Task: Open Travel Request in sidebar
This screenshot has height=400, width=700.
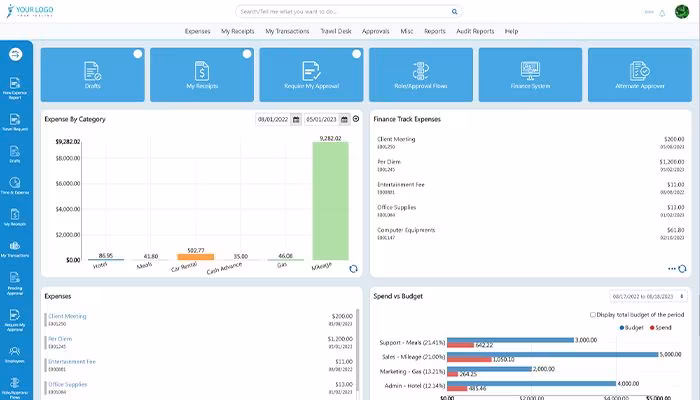Action: coord(15,122)
